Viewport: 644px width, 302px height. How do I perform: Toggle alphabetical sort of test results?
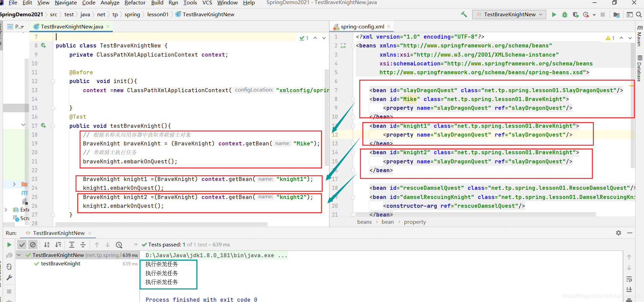pos(47,245)
